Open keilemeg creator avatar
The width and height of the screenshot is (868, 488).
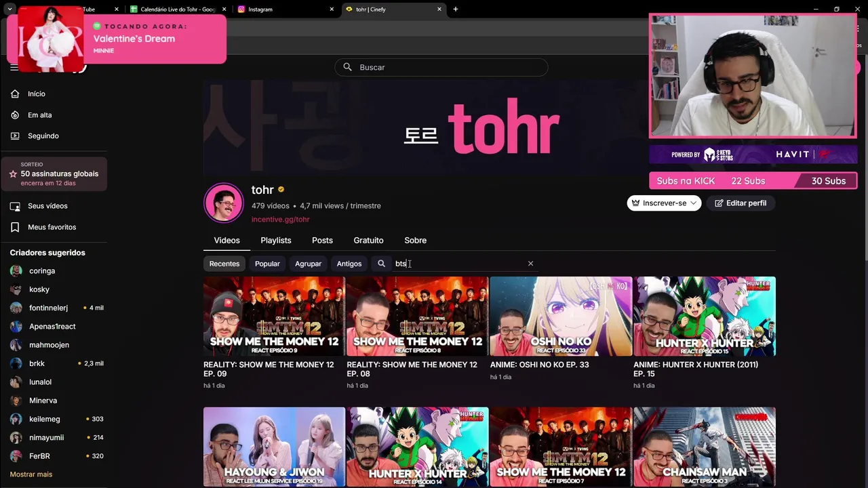tap(16, 419)
